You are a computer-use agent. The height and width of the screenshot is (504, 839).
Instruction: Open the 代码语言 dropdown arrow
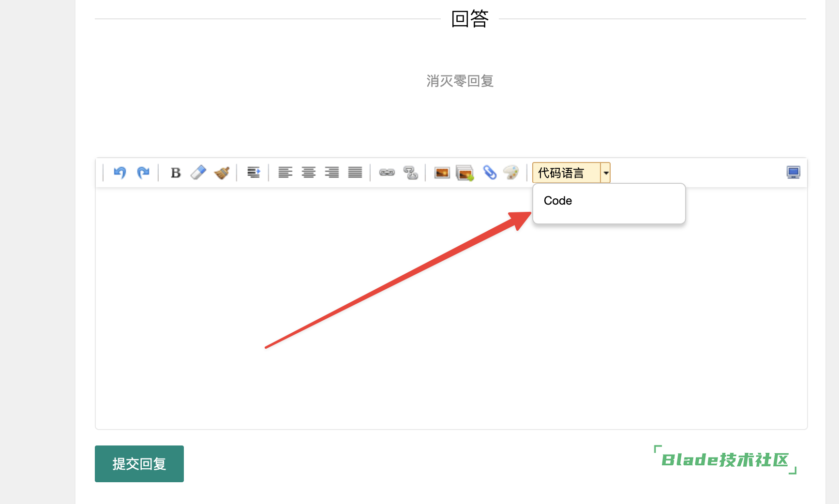click(x=606, y=173)
